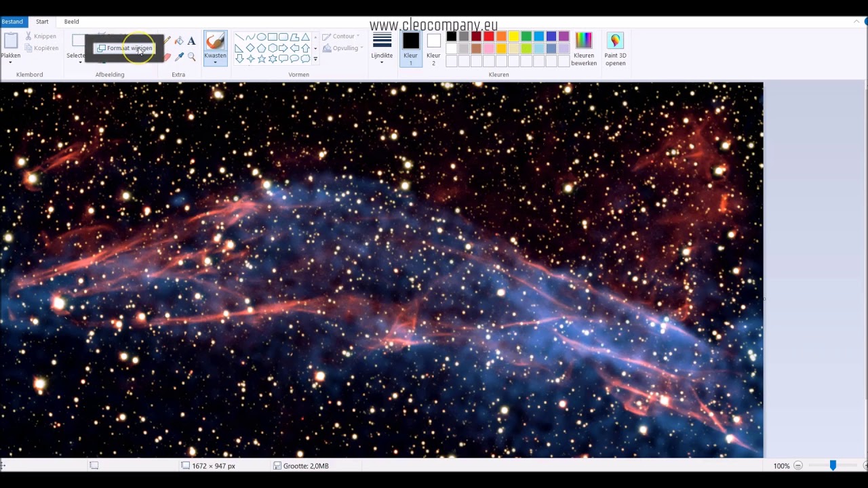The height and width of the screenshot is (488, 868).
Task: Select the paint bucket fill tool
Action: 179,41
